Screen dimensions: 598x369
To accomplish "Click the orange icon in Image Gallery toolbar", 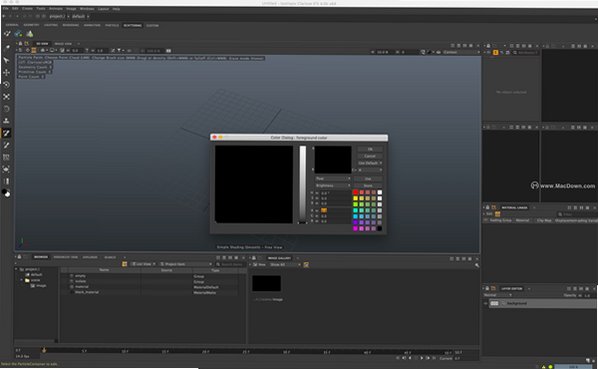I will point(306,264).
